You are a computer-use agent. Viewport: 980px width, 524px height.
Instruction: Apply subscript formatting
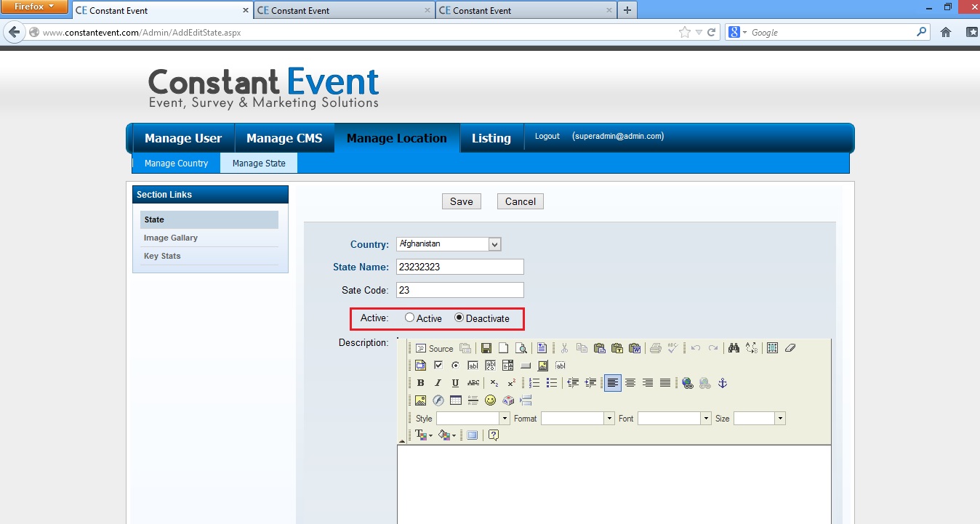[x=494, y=383]
